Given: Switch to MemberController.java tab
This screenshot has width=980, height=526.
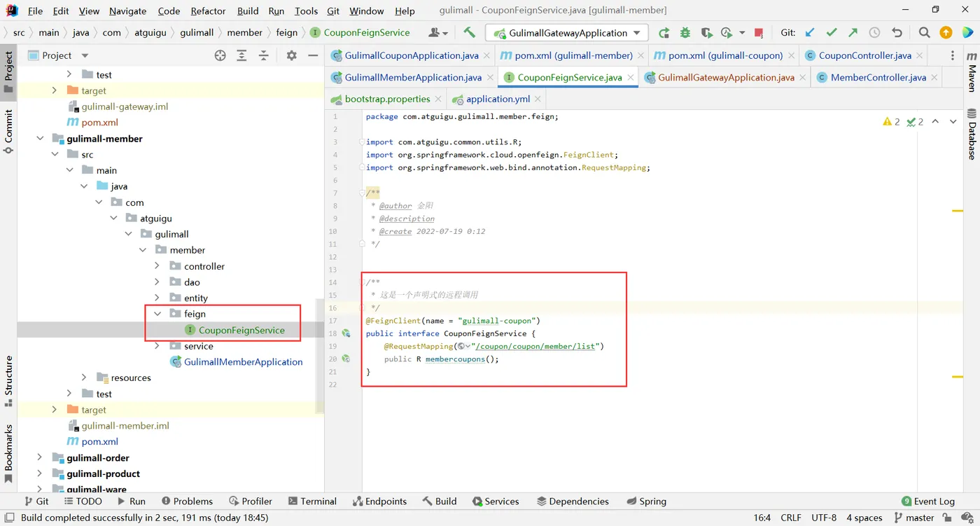Looking at the screenshot, I should tap(878, 77).
